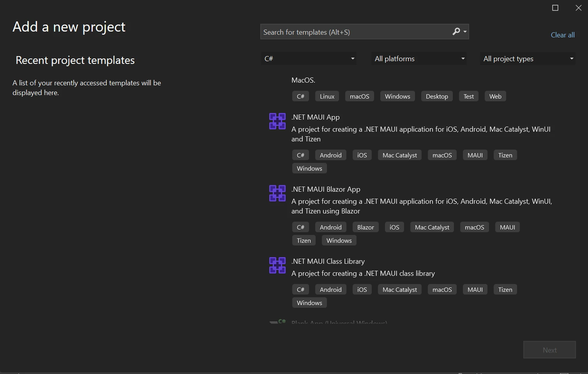
Task: Select the .NET MAUI Blazor App title
Action: tap(326, 189)
